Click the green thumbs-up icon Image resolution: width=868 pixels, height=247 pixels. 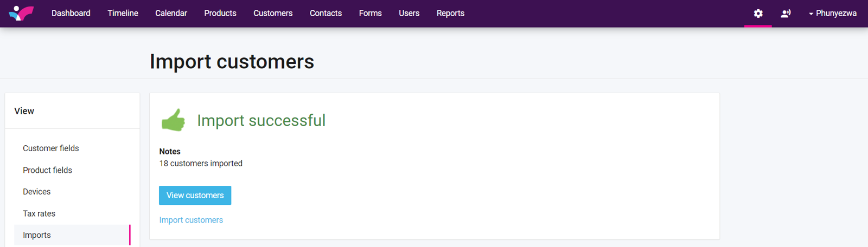(173, 120)
